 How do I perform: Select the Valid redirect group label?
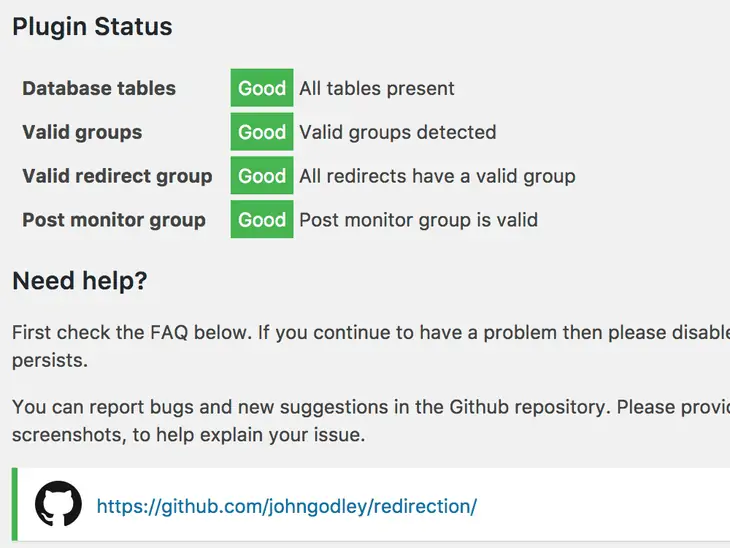[117, 176]
